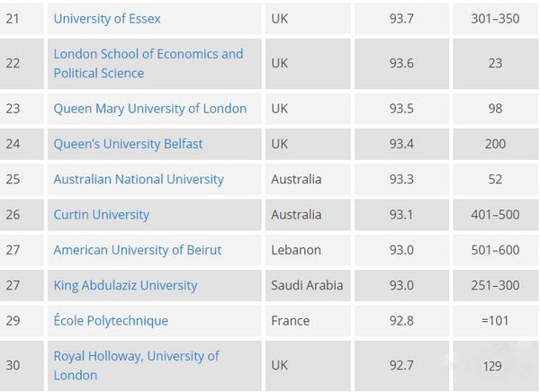
Task: Open the University of Essex link
Action: click(107, 19)
